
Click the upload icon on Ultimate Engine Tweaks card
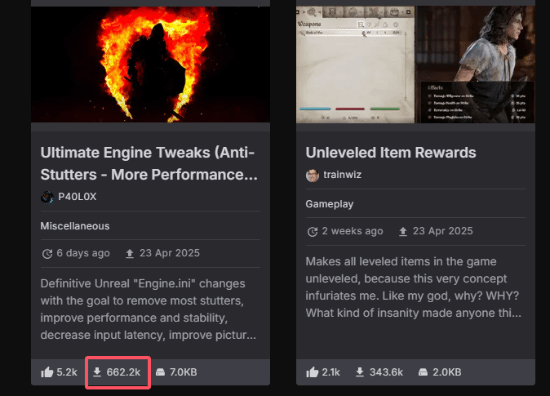point(130,253)
